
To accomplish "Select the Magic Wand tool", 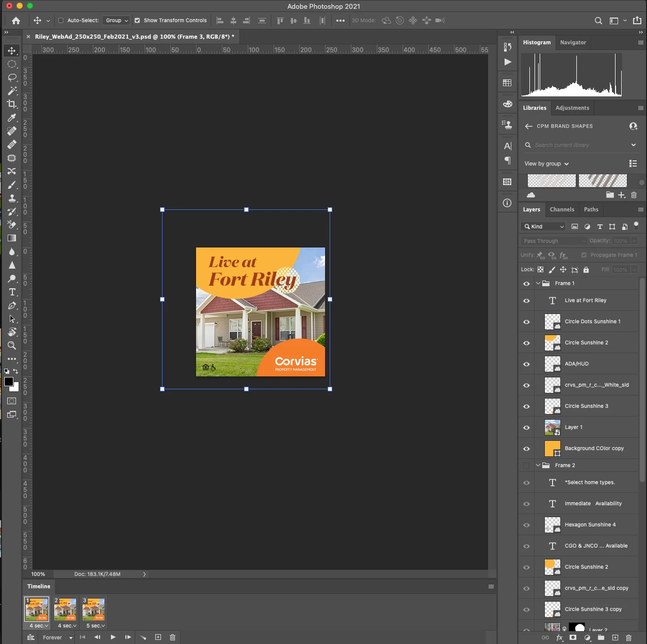I will tap(12, 91).
